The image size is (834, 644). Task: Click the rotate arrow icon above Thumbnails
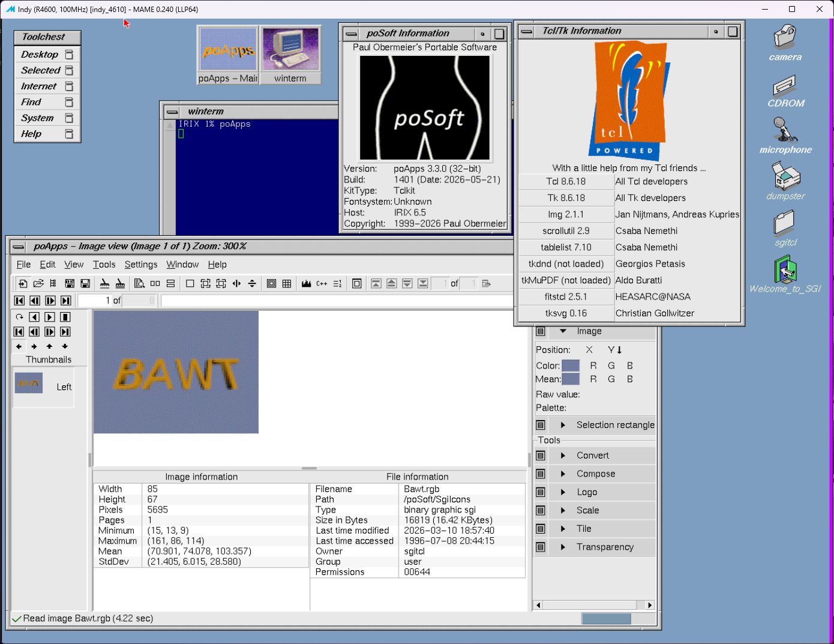pyautogui.click(x=19, y=317)
